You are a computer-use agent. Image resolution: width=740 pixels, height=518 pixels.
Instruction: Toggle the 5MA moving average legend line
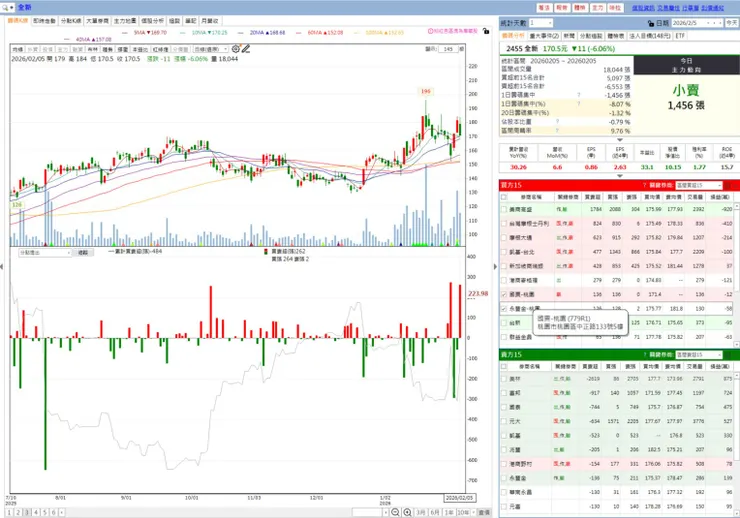(144, 33)
